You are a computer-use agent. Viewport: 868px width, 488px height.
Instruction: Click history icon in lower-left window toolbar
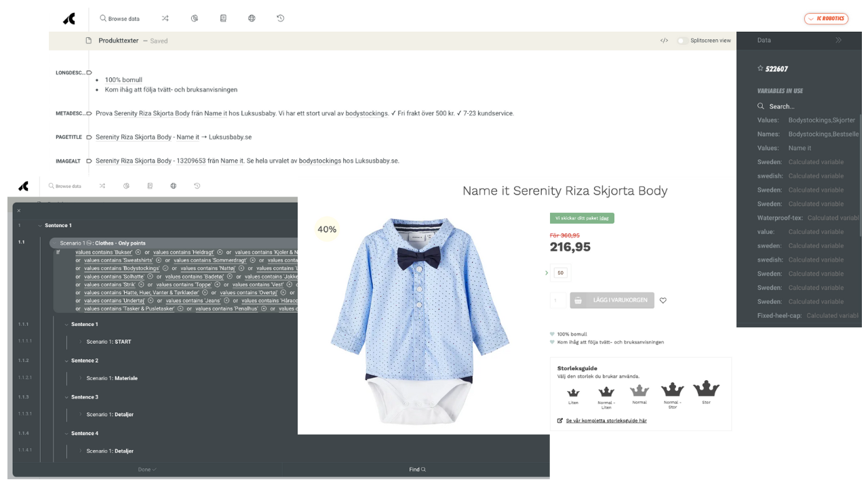[197, 186]
